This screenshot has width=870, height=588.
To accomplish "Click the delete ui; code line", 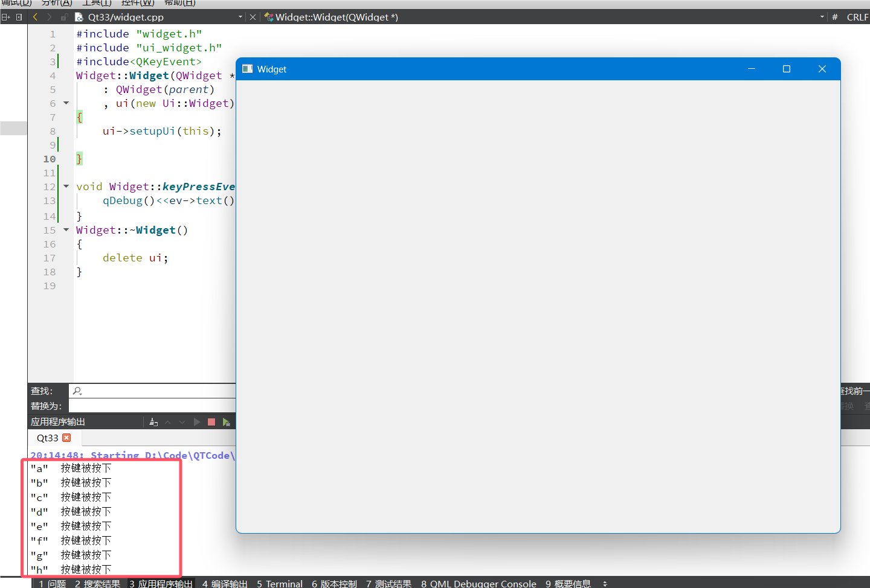I will click(135, 258).
